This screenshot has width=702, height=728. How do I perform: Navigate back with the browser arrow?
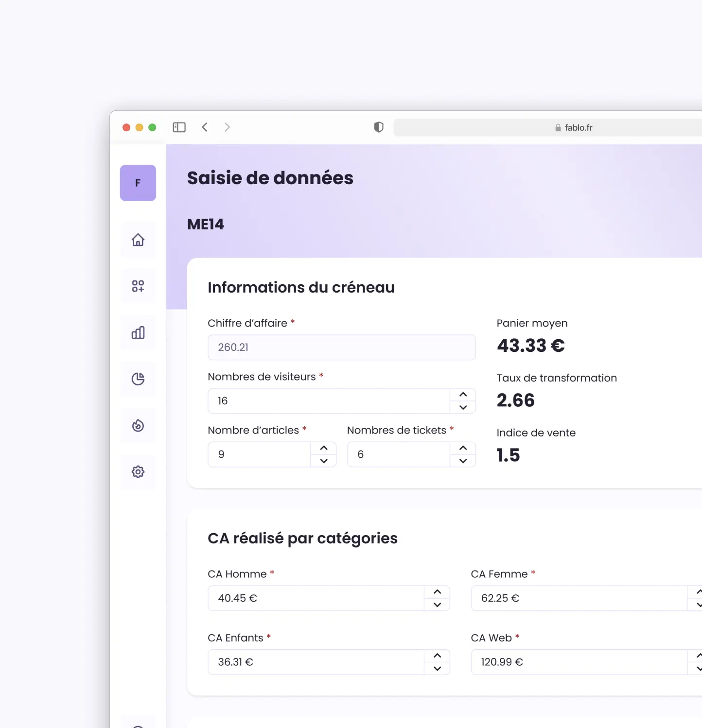coord(205,127)
